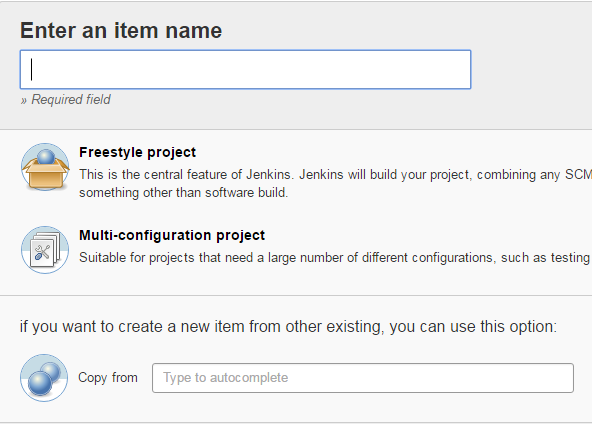Screen dimensions: 592x424
Task: Click the double arrow before Required field
Action: point(24,100)
